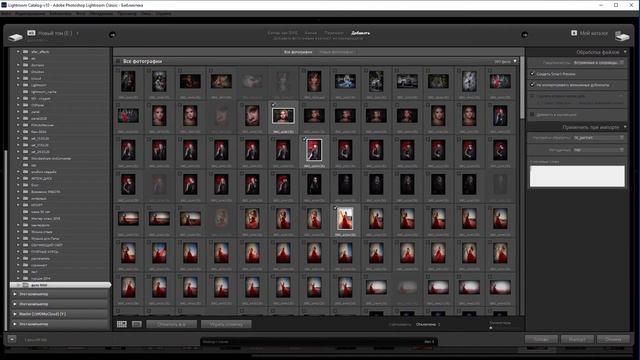Switch to the Новые фотографии tab

click(336, 52)
